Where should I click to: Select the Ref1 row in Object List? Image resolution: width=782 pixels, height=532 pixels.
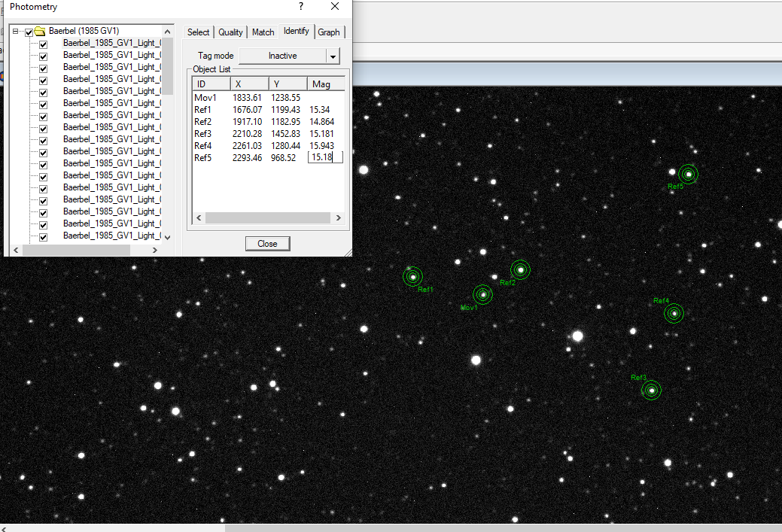pyautogui.click(x=268, y=110)
